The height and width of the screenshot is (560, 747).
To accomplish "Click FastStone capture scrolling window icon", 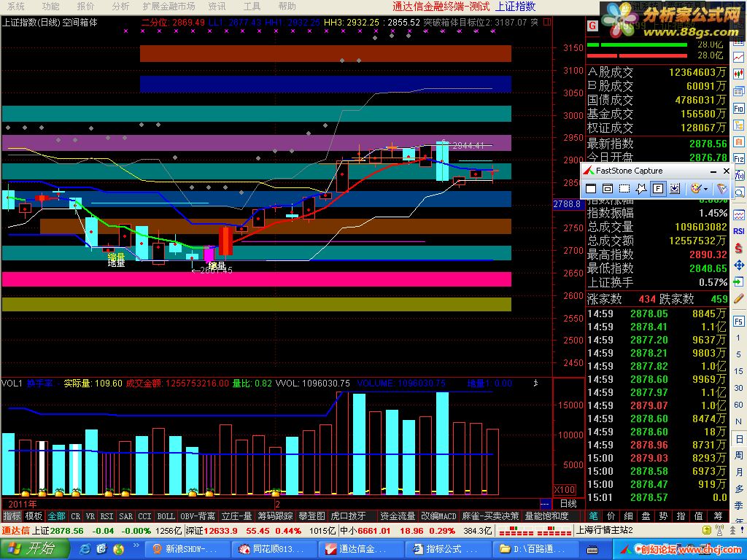I will tap(675, 189).
